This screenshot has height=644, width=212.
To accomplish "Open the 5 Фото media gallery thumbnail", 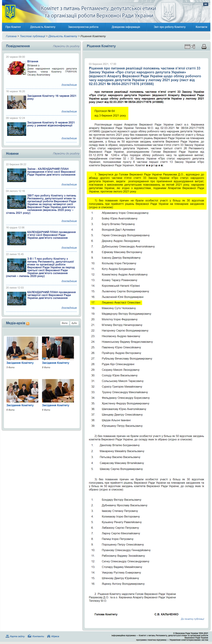I will tap(22, 348).
